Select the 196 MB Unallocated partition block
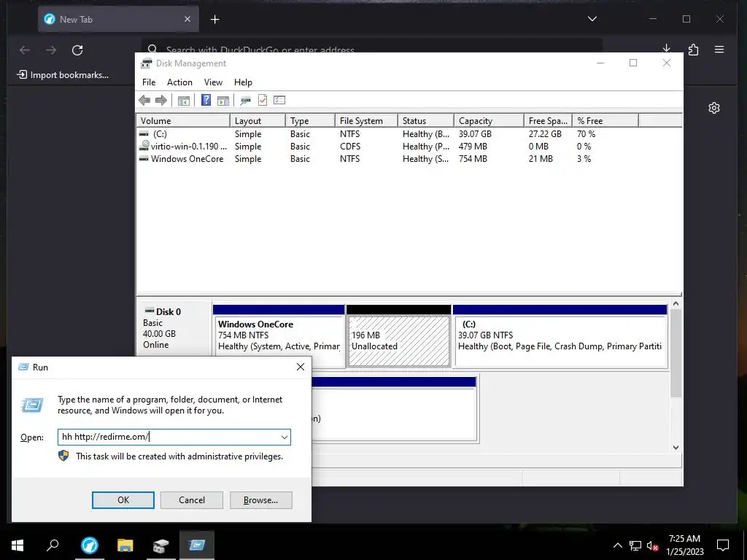 point(399,335)
